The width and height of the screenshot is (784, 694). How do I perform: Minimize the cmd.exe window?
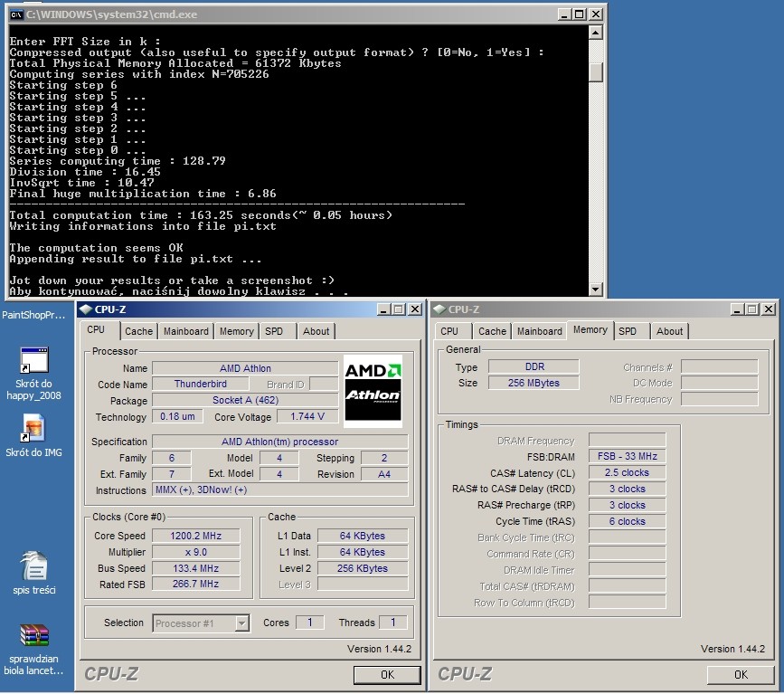564,14
